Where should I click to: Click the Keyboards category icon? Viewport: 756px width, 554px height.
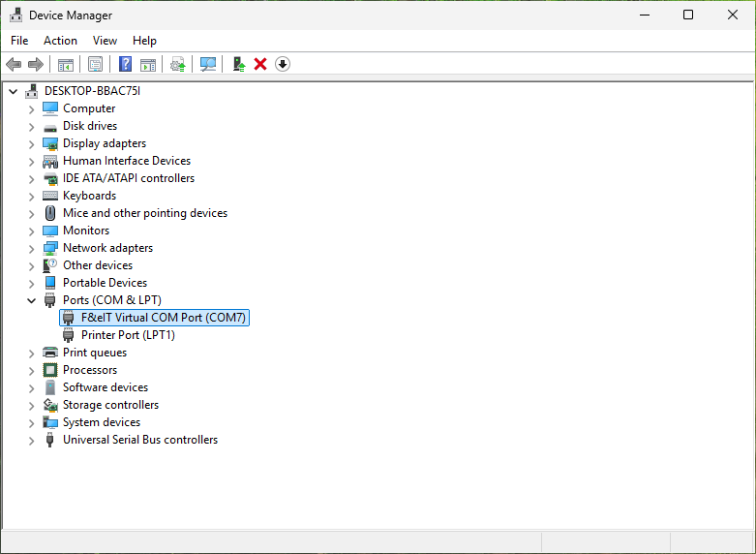(x=50, y=196)
